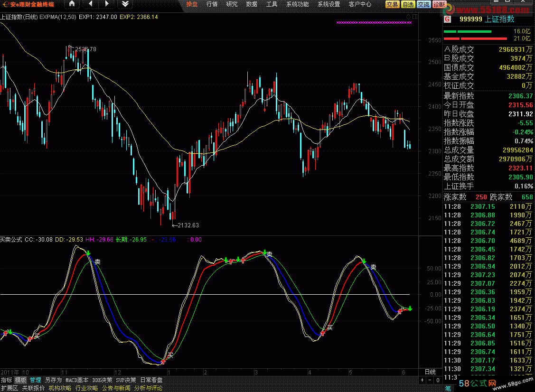This screenshot has height=392, width=535.
Task: Click the plus zoom icon at bottom right
Action: click(x=422, y=380)
